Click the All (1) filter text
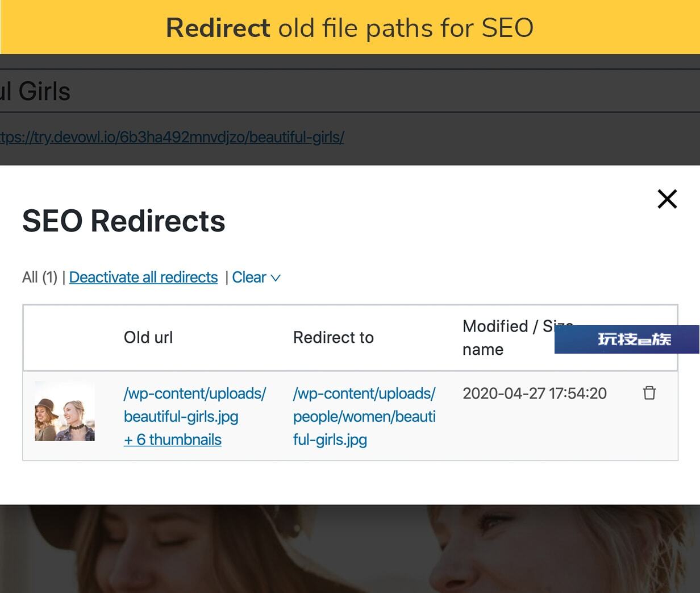 click(40, 277)
